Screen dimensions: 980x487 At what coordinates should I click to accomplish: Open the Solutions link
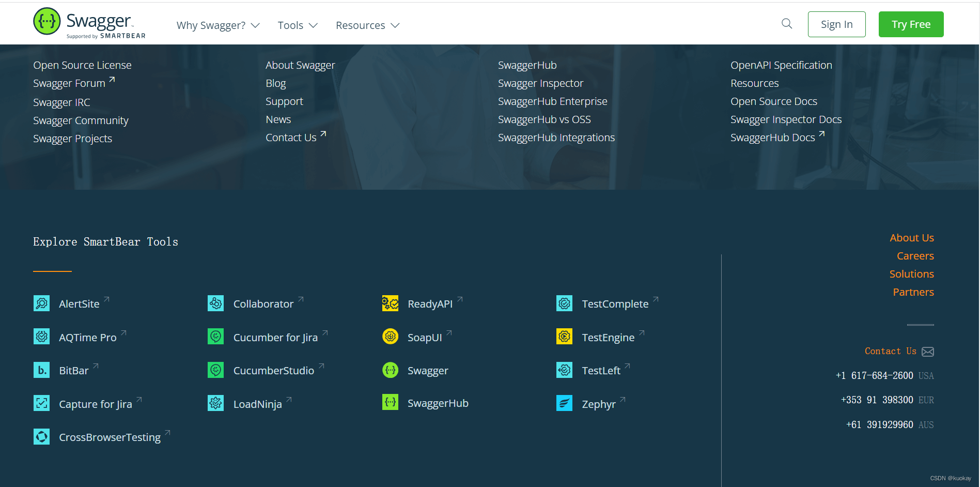point(912,274)
